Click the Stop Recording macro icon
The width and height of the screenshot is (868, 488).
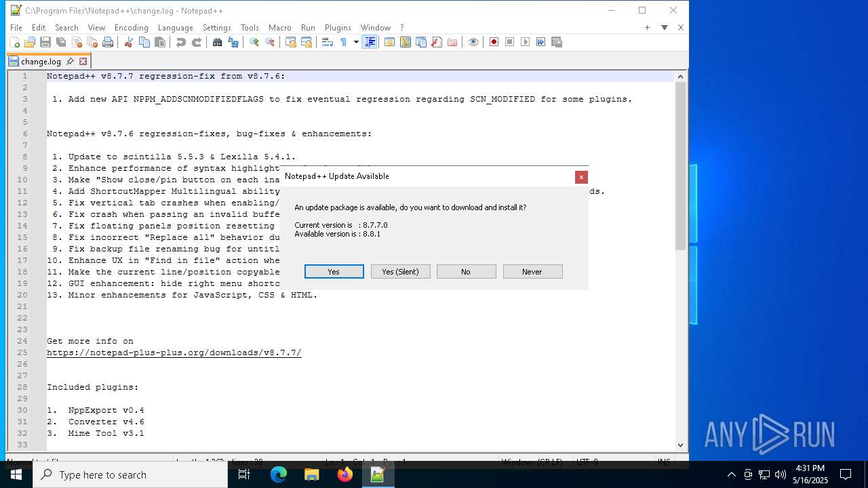(509, 42)
